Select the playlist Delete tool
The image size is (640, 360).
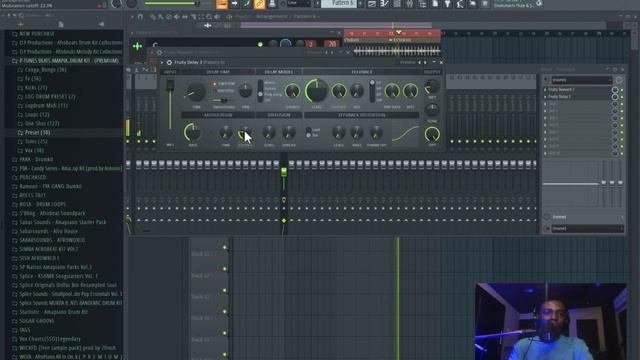pyautogui.click(x=169, y=17)
